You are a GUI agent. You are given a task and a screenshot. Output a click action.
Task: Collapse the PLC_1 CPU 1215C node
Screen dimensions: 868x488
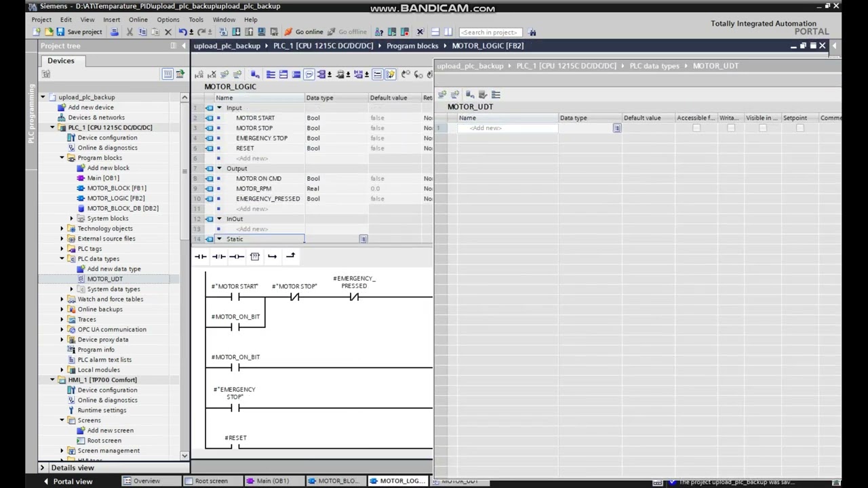coord(53,127)
